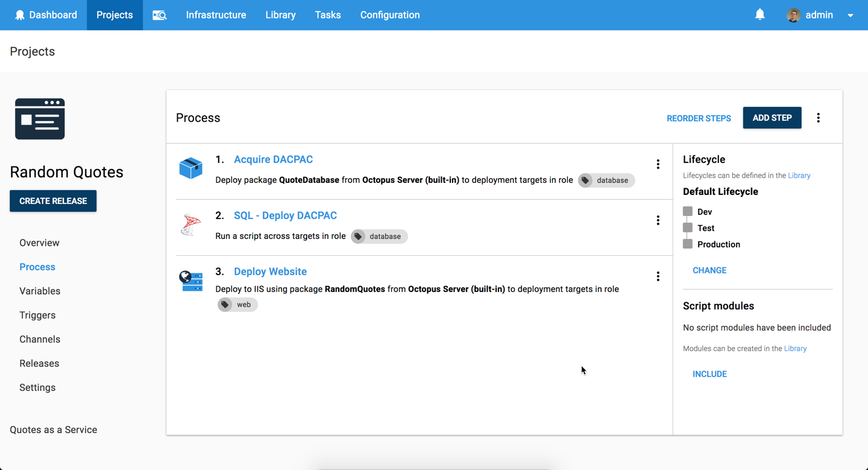Select the Variables sidebar item
The width and height of the screenshot is (868, 470).
(40, 291)
